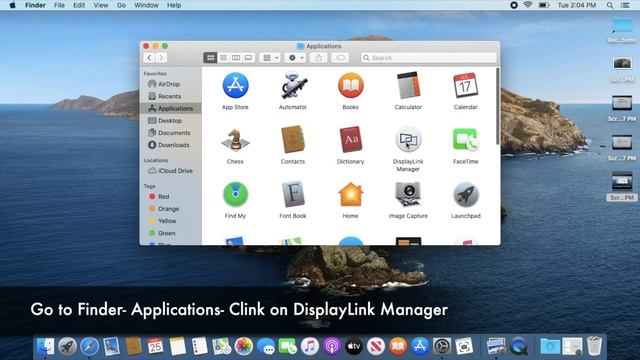The height and width of the screenshot is (360, 640).
Task: Open the FaceTime app icon
Action: point(466,140)
